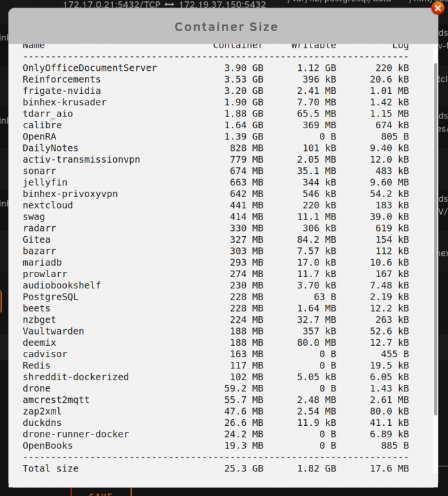The width and height of the screenshot is (448, 496).
Task: Click nzbget in the list
Action: point(39,319)
